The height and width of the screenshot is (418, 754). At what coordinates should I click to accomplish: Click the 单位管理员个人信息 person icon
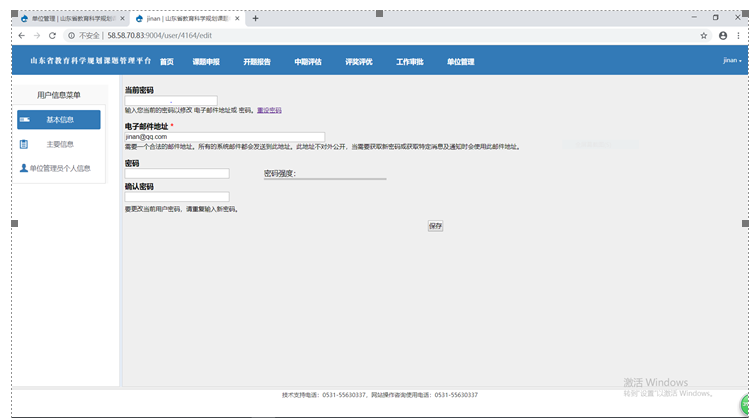(x=24, y=168)
